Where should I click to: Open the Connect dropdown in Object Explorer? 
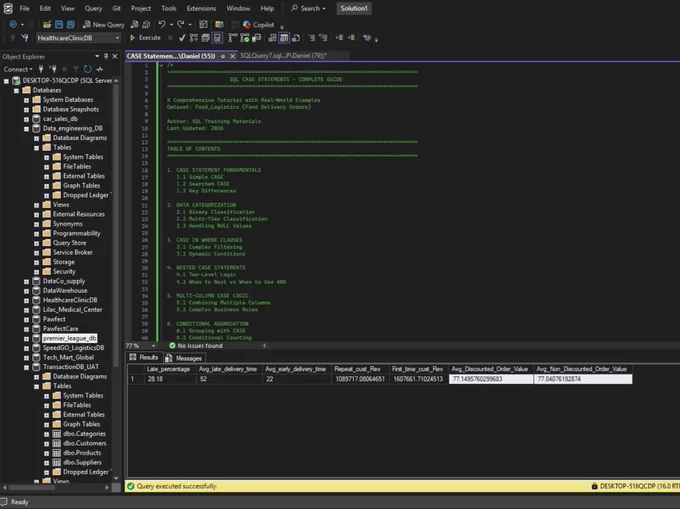(18, 69)
